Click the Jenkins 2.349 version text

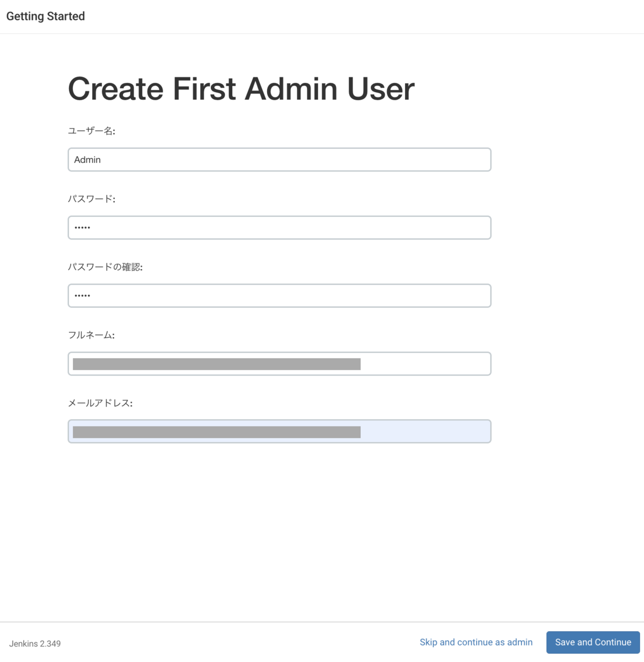(x=35, y=644)
